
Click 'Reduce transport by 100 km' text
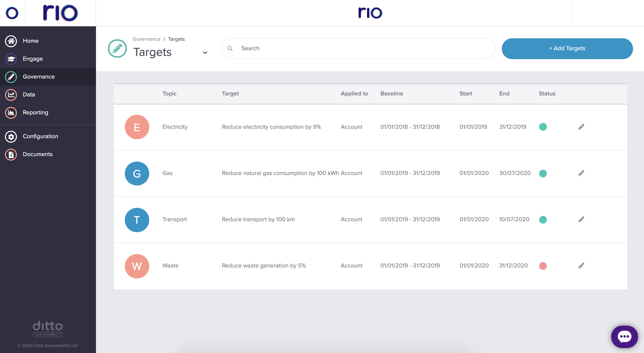click(258, 220)
